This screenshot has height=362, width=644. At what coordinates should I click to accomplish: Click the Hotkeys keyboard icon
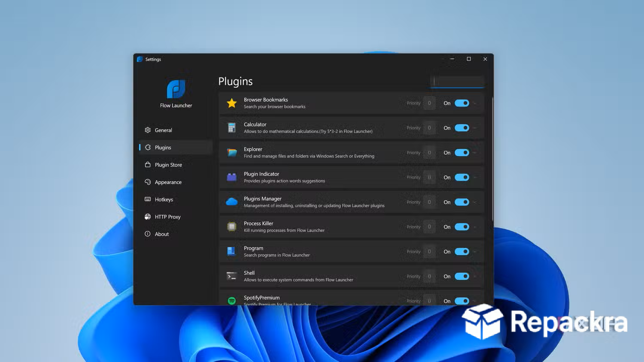[148, 199]
